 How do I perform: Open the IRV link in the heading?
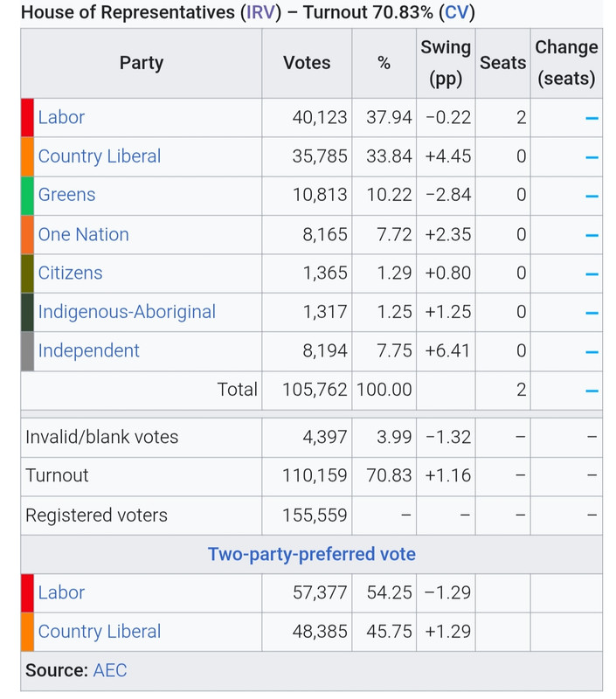coord(260,12)
